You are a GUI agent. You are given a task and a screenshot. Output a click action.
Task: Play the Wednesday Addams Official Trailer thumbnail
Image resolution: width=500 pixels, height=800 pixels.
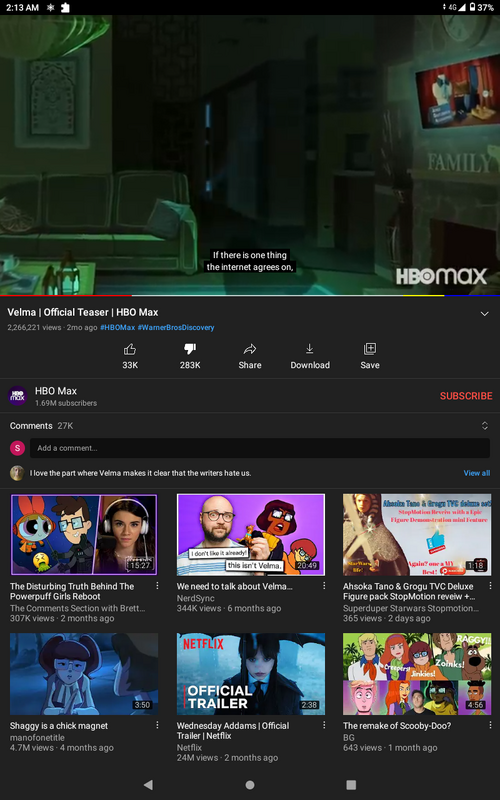251,674
